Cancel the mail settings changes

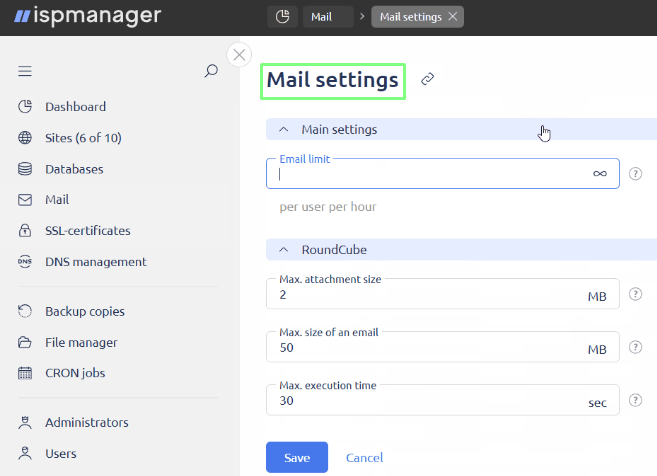[364, 458]
